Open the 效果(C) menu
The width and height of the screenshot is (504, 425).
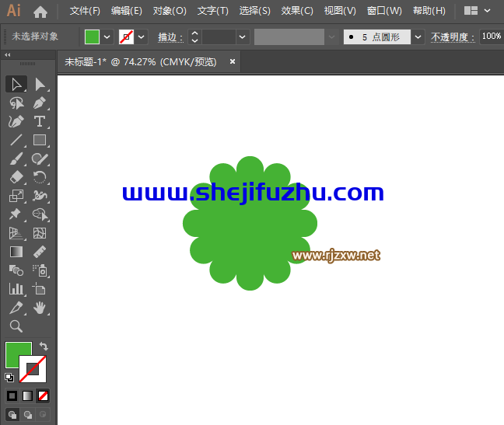click(297, 11)
